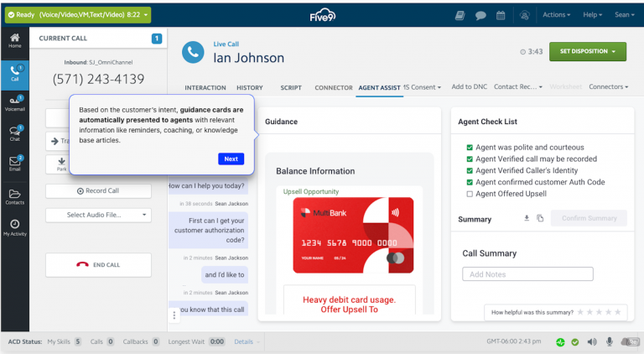Check the Agent Offered Upsell box
Image resolution: width=644 pixels, height=354 pixels.
coord(470,194)
